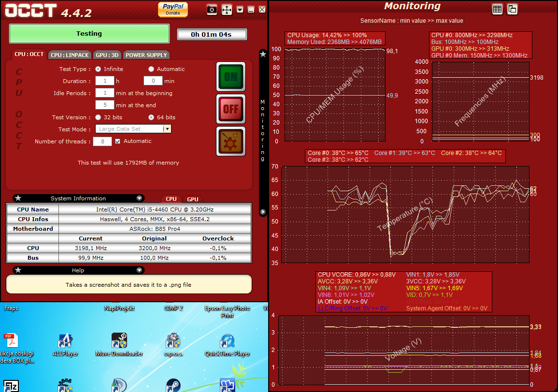Click the Epson Easy Photo Print shortcut label

point(228,311)
